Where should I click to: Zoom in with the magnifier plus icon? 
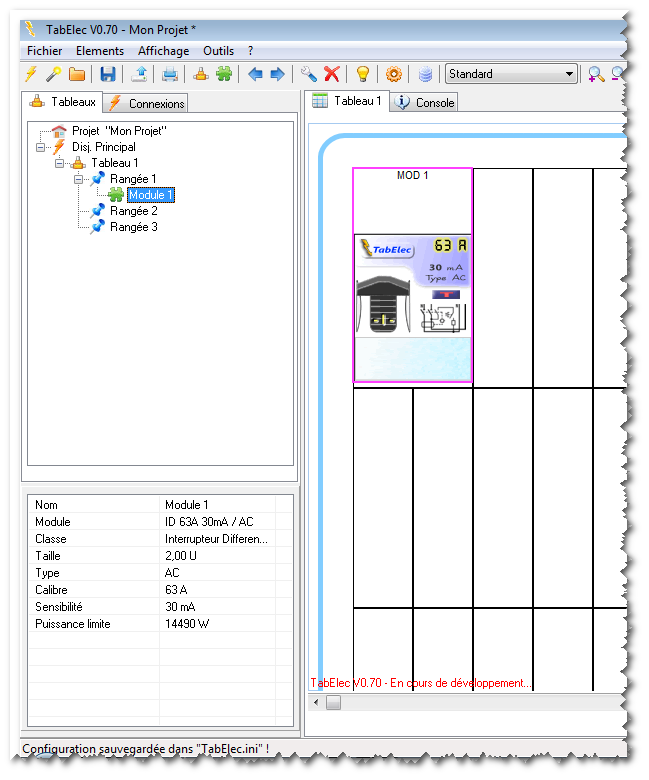tap(595, 74)
